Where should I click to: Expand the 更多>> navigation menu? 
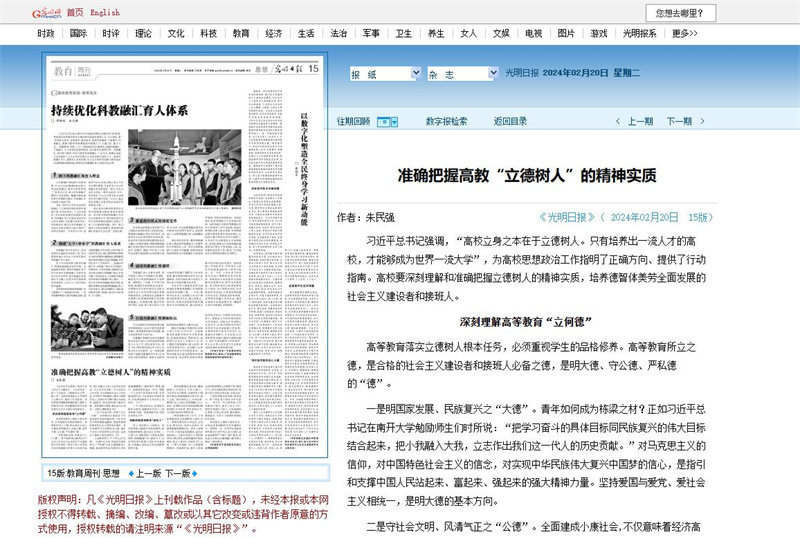pyautogui.click(x=684, y=33)
